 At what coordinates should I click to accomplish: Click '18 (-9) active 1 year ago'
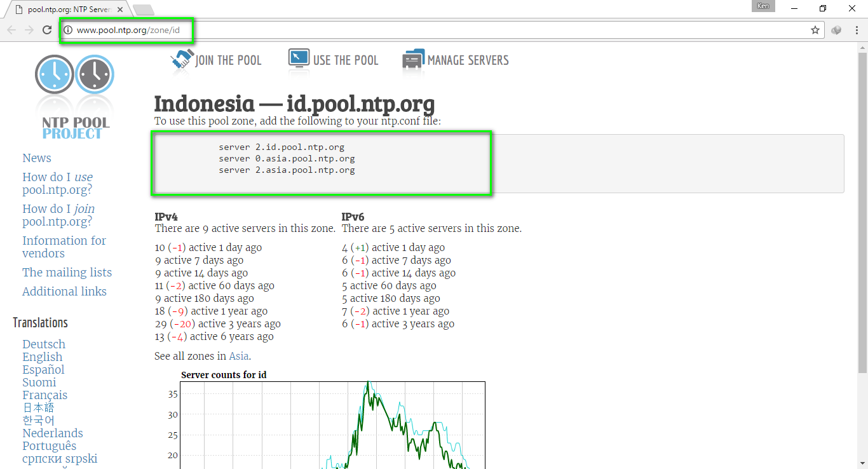[211, 311]
